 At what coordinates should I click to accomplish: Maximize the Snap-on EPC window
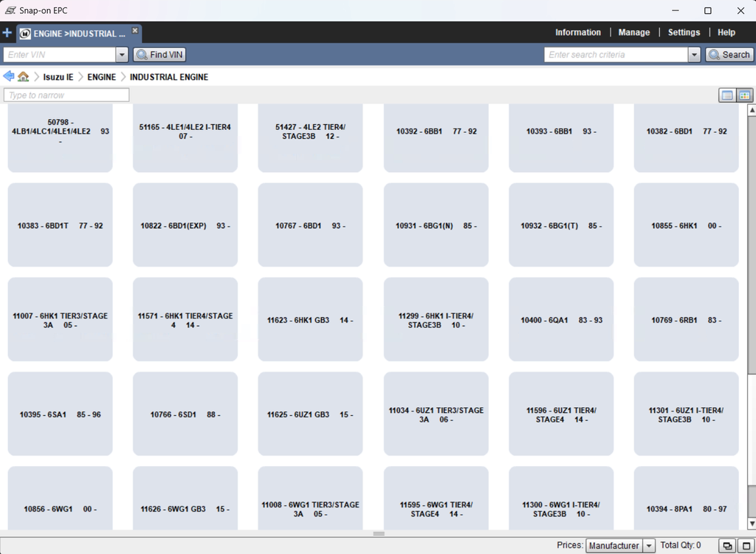pyautogui.click(x=708, y=10)
